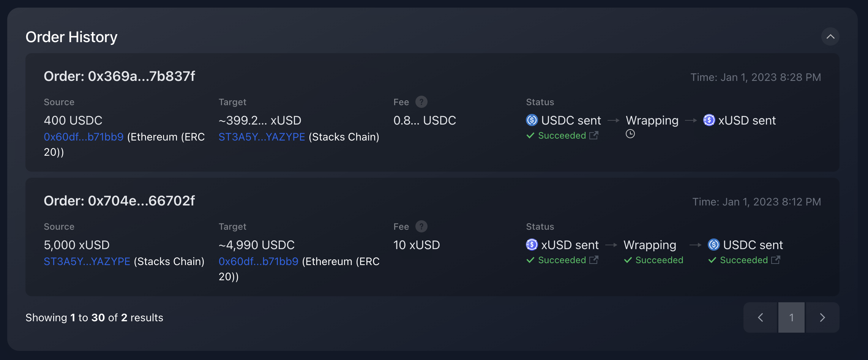
Task: Click the Fee help icon in first order
Action: point(421,102)
